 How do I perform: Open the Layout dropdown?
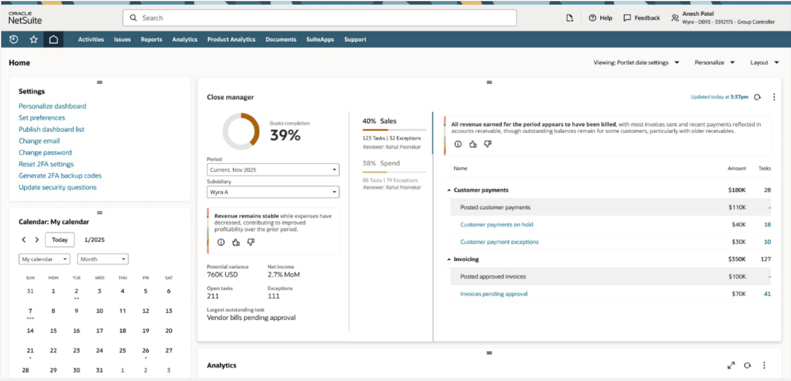click(765, 63)
